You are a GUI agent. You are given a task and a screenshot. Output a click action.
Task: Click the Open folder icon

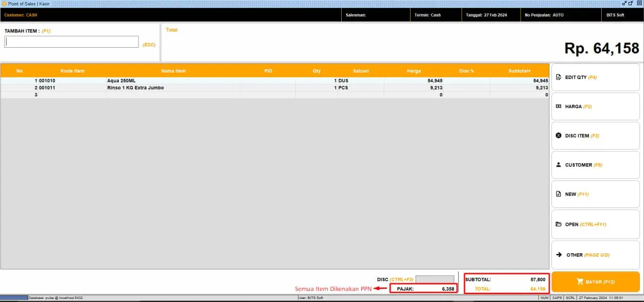558,224
